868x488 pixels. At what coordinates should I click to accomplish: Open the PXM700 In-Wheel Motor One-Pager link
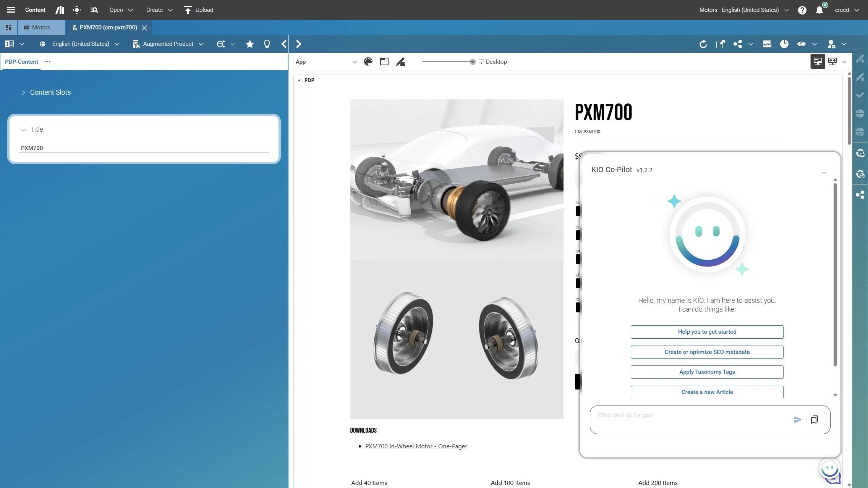click(x=416, y=446)
